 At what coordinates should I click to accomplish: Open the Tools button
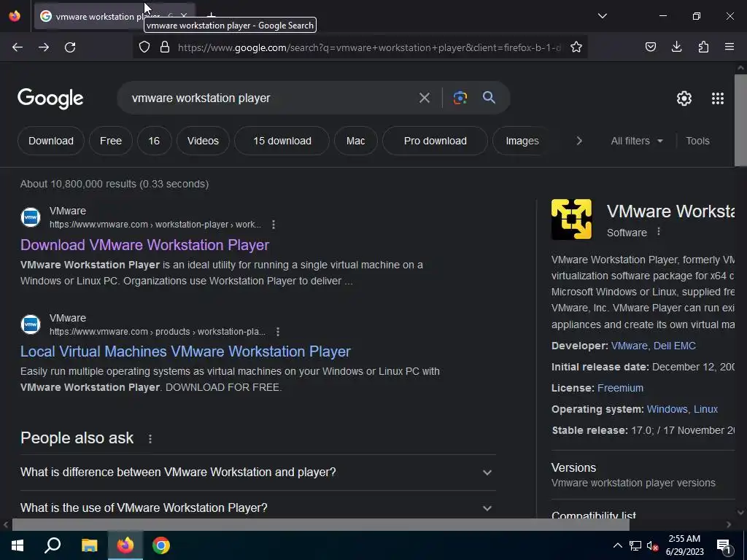click(x=697, y=141)
